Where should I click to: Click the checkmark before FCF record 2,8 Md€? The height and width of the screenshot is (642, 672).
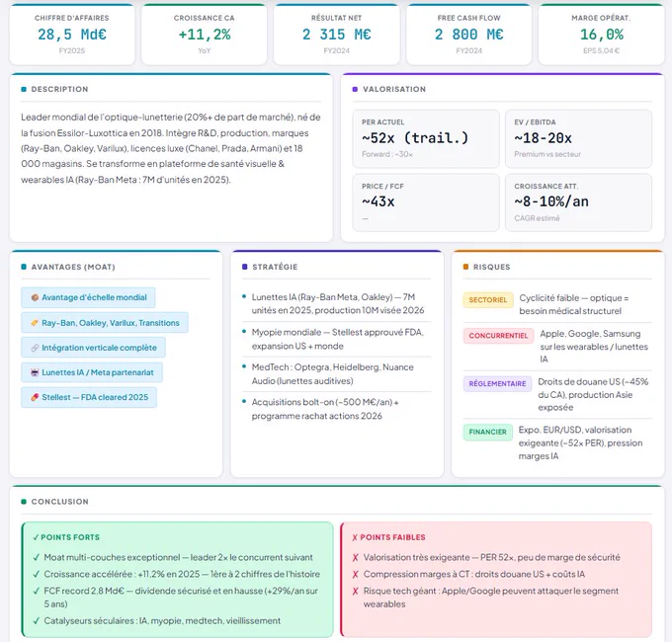[x=37, y=591]
